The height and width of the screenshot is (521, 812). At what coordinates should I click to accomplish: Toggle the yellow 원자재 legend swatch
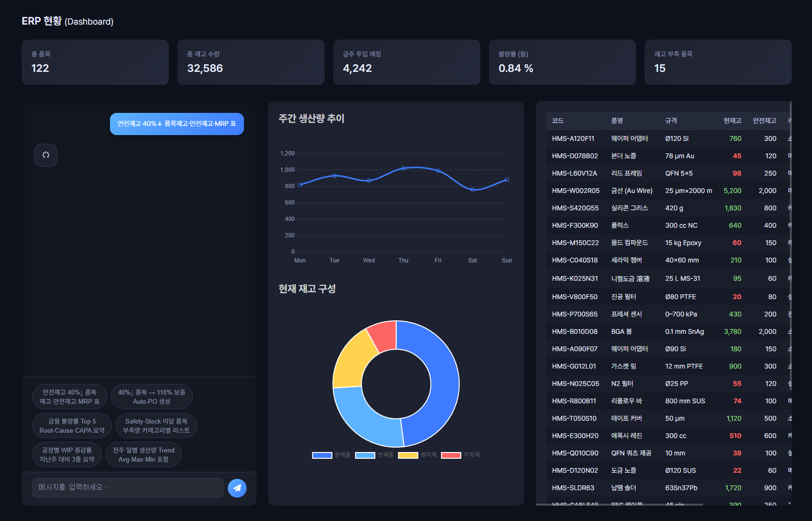click(x=408, y=455)
